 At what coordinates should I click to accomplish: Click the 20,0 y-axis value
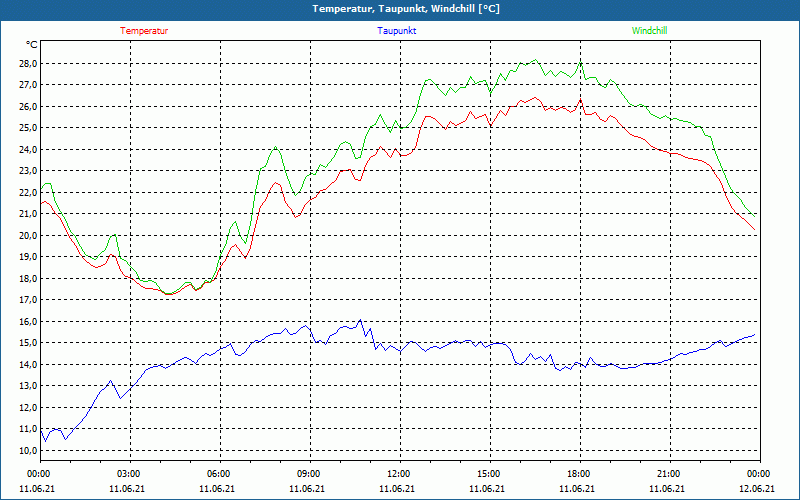click(29, 235)
